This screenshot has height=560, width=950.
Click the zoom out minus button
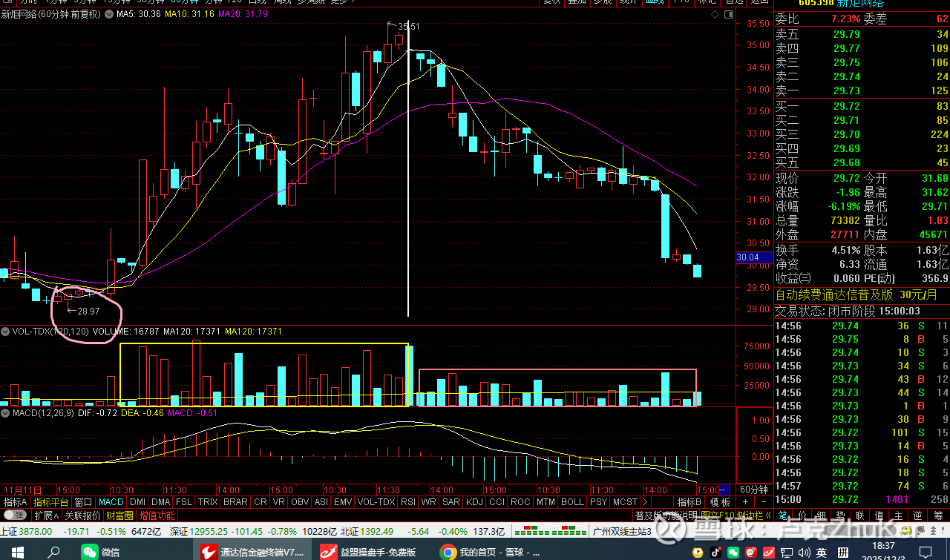pyautogui.click(x=762, y=502)
